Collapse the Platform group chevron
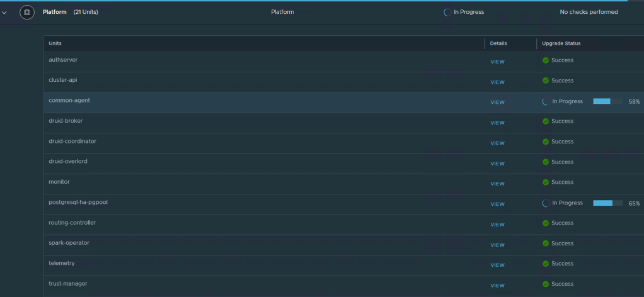 [5, 12]
